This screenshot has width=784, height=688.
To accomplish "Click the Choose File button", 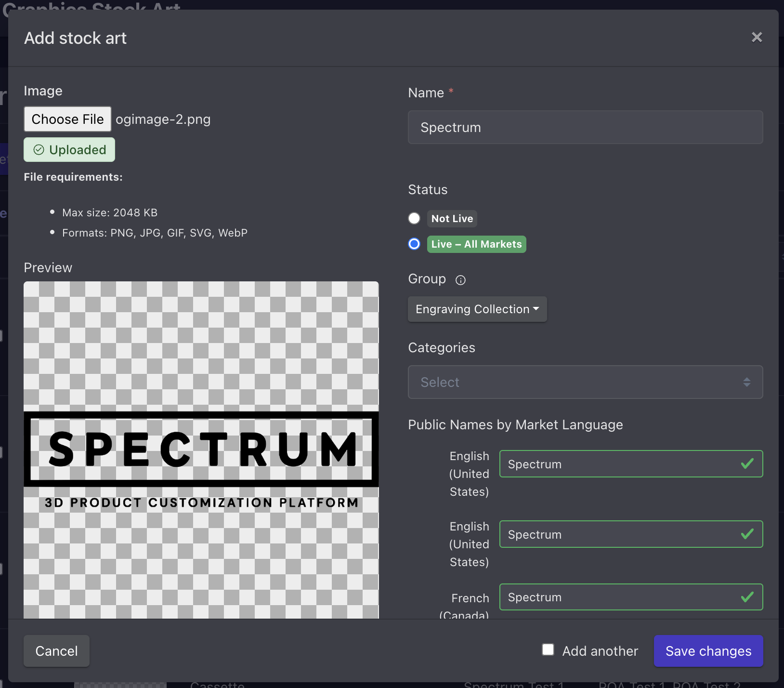I will coord(67,119).
